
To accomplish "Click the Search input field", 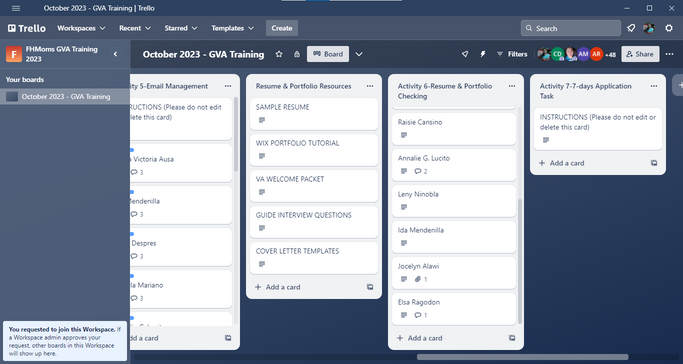I will [x=571, y=28].
